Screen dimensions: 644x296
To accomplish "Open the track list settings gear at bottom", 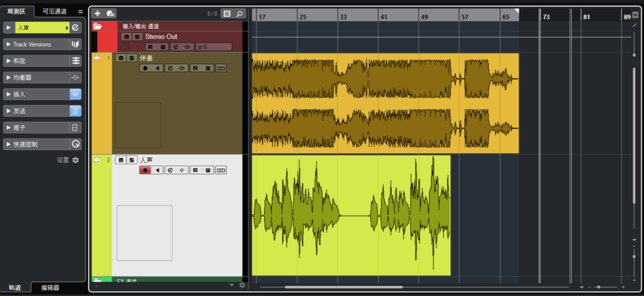I will pyautogui.click(x=242, y=285).
